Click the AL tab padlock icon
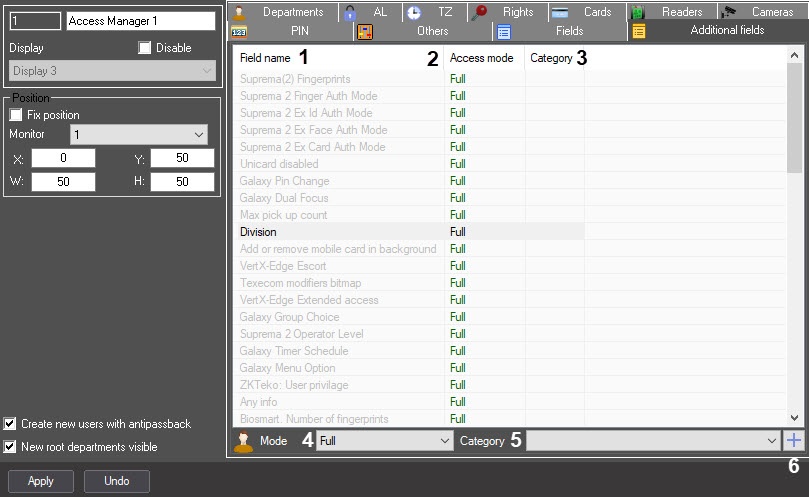 [350, 12]
